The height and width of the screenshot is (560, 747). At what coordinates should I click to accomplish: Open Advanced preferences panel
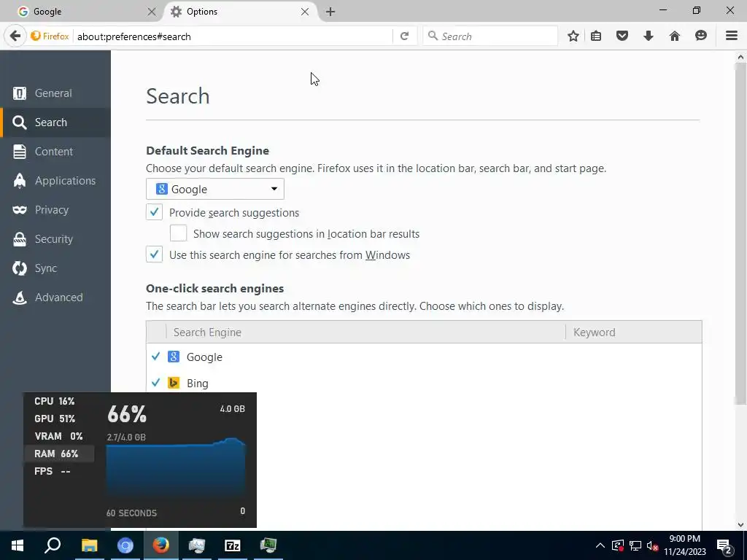[55, 297]
